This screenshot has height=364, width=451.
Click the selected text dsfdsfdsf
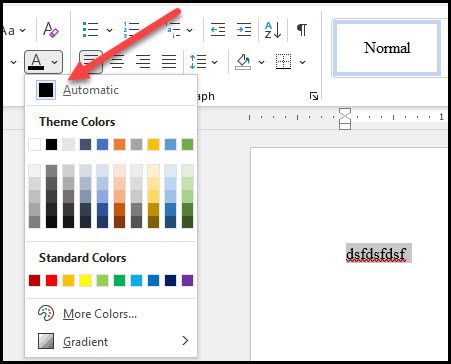coord(376,254)
